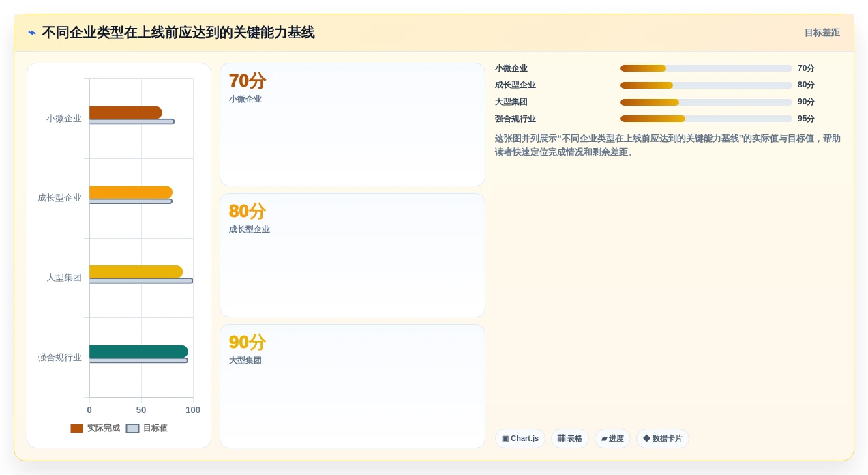Select the Chart.js tag chip
The width and height of the screenshot is (868, 475).
(520, 438)
